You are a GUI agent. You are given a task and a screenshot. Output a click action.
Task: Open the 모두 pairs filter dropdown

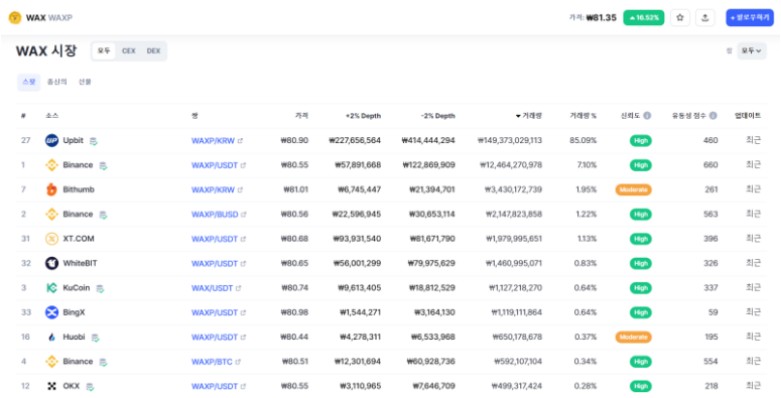[x=752, y=51]
